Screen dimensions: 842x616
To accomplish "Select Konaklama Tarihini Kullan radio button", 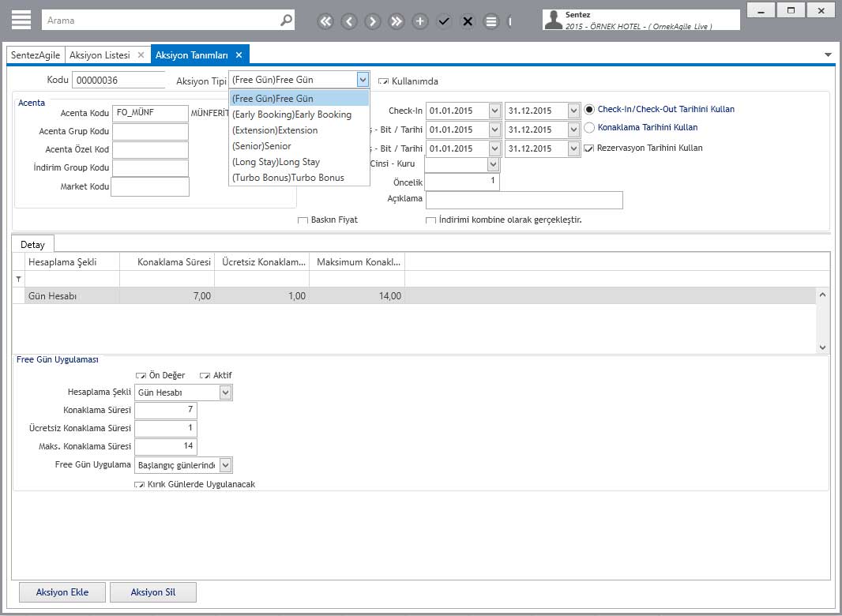I will tap(589, 128).
